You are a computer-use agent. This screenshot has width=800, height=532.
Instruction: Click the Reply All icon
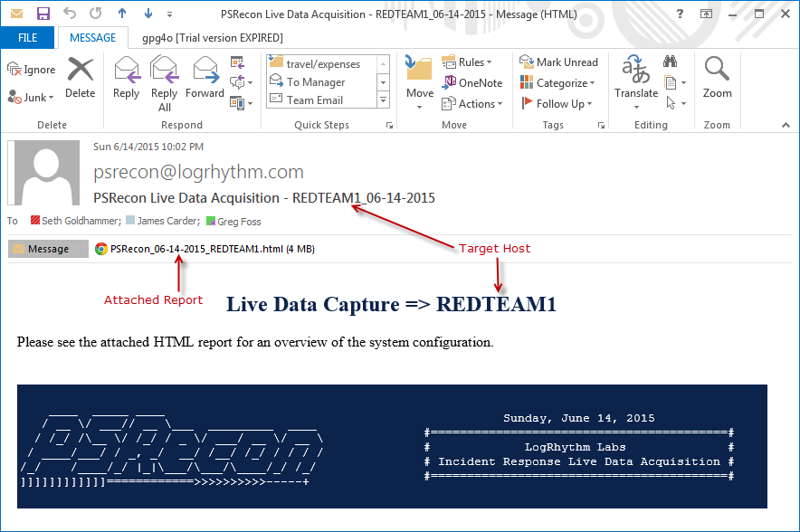(x=164, y=81)
